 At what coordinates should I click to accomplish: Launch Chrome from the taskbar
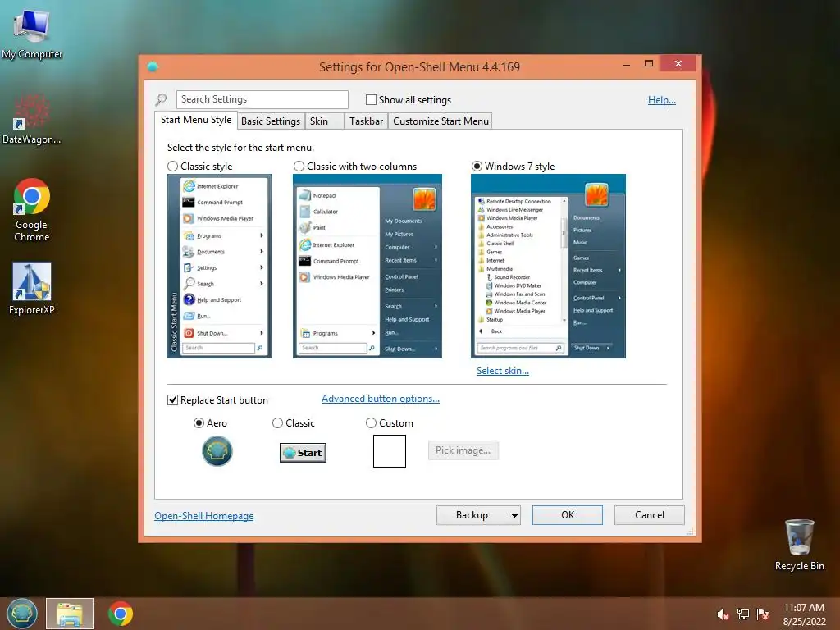(x=121, y=614)
